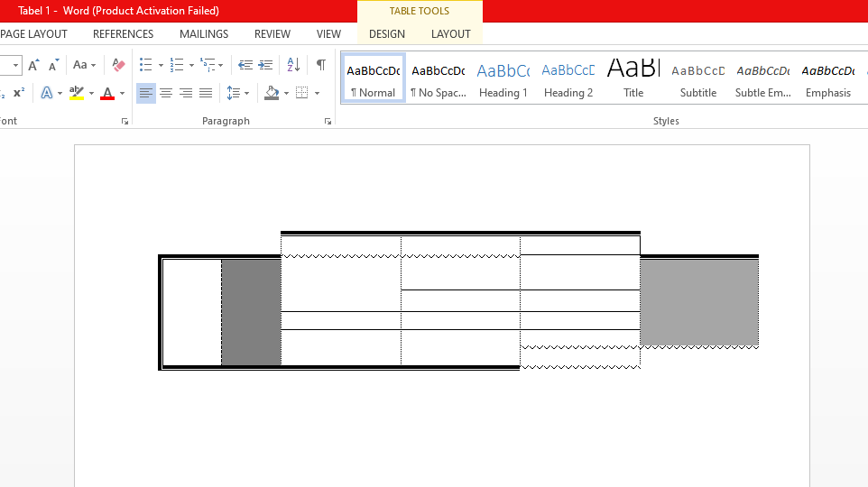The image size is (868, 487).
Task: Apply a multilevel list
Action: click(208, 65)
